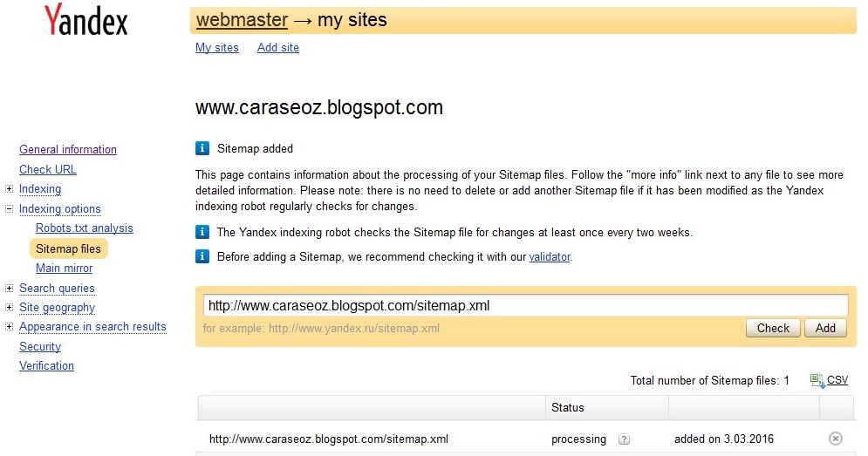Expand the Site geography section
Image resolution: width=868 pixels, height=456 pixels.
9,308
